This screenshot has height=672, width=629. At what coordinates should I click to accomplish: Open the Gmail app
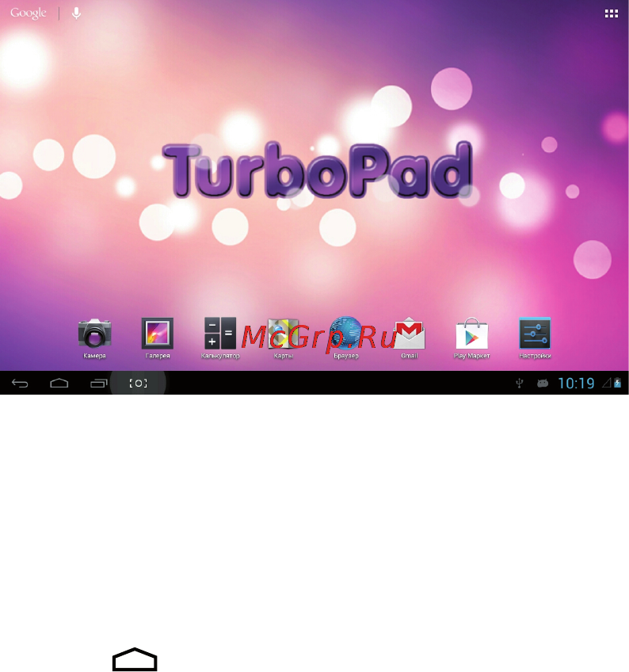pos(410,338)
